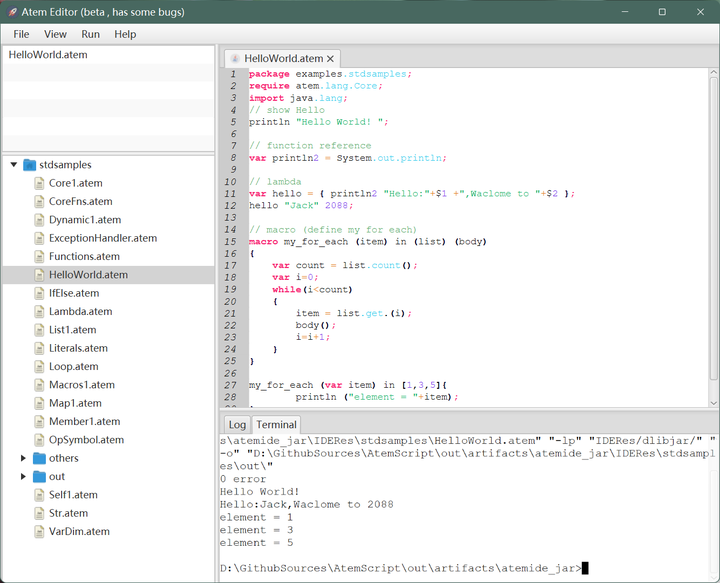Open the File menu
This screenshot has width=720, height=583.
pos(21,34)
